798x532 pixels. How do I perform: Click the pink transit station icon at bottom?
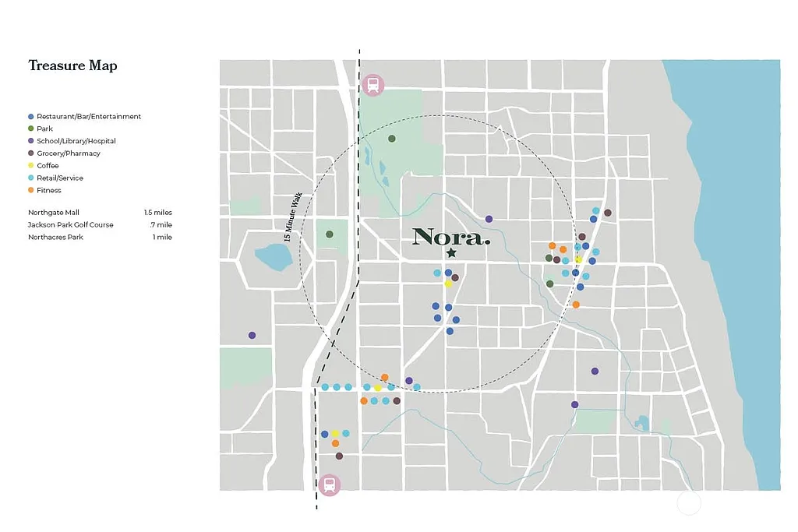[330, 485]
